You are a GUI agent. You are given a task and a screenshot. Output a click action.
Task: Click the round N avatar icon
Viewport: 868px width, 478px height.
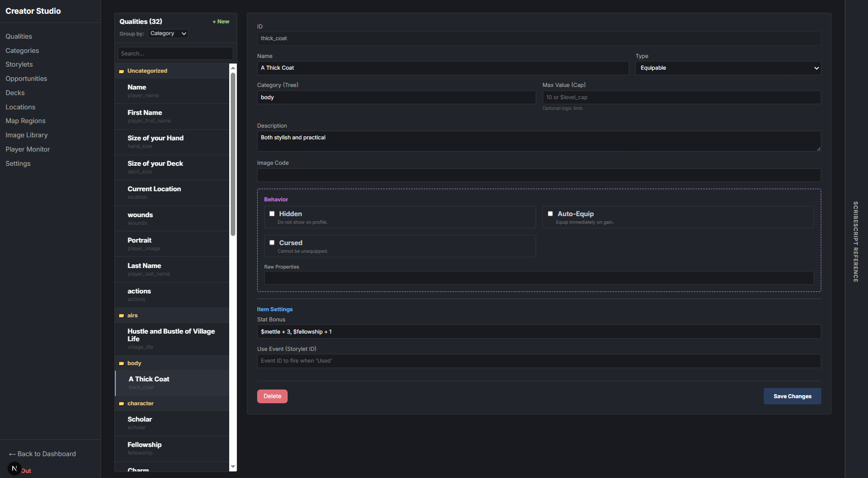pos(14,468)
